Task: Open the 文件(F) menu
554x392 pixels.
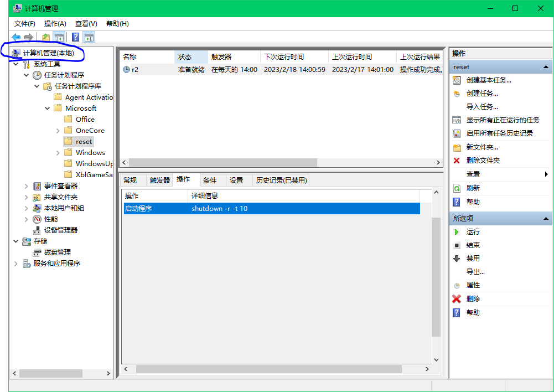Action: (25, 24)
